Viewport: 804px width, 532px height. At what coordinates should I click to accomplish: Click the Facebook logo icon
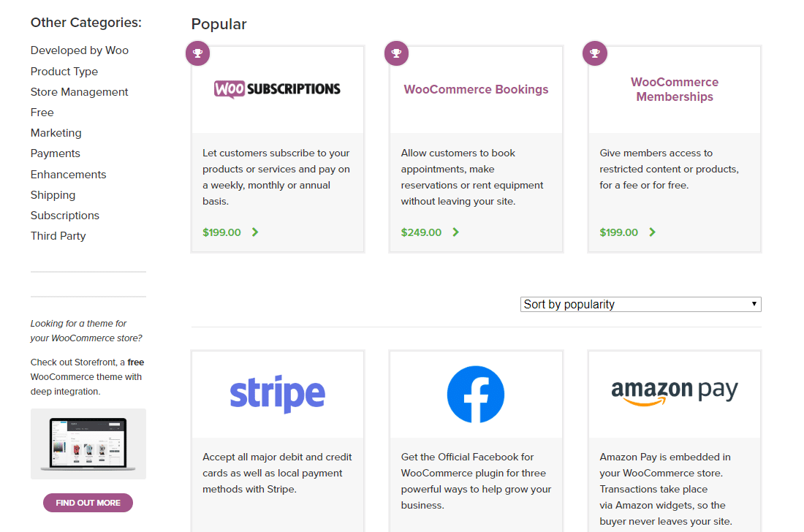(476, 394)
